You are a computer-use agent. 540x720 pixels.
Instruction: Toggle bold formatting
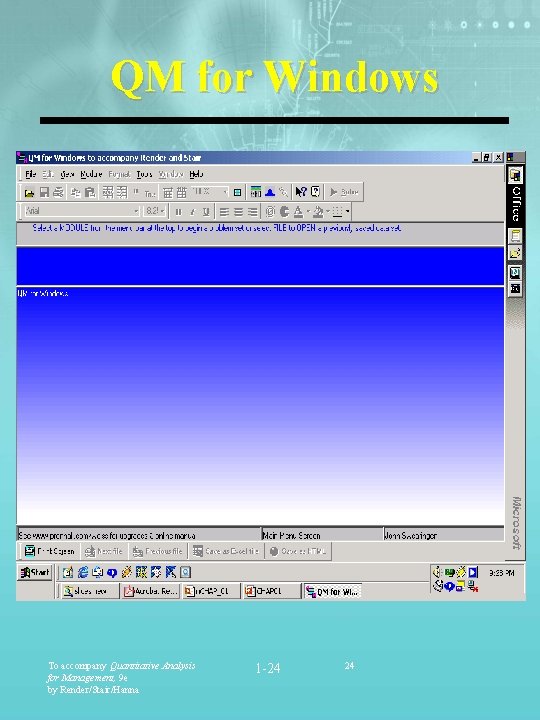pos(178,212)
